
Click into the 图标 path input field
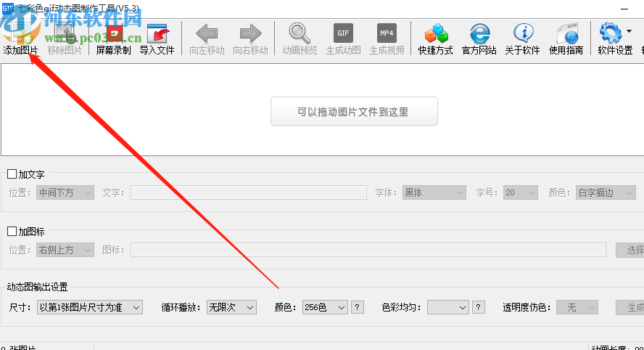click(368, 250)
